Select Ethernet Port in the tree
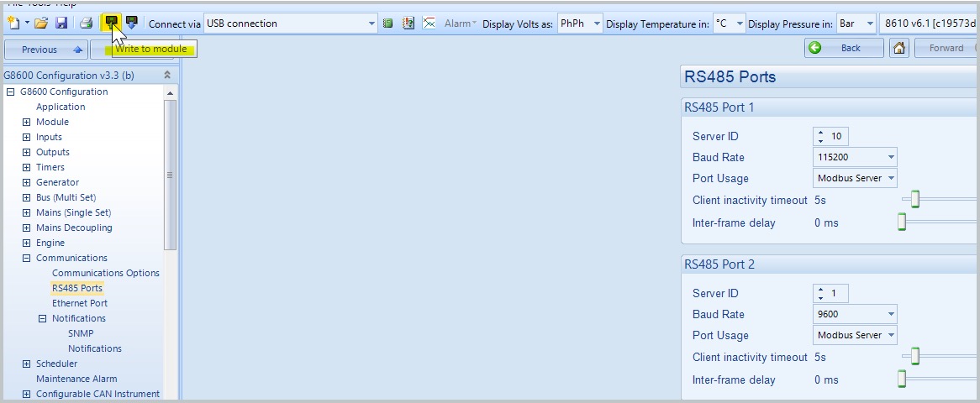This screenshot has height=403, width=980. pos(79,303)
